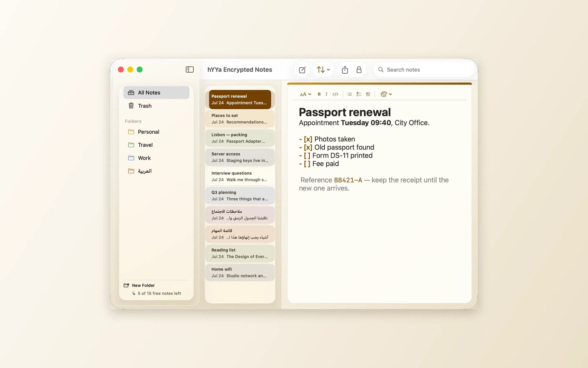
Task: Select the Passport renewal note
Action: [x=240, y=100]
